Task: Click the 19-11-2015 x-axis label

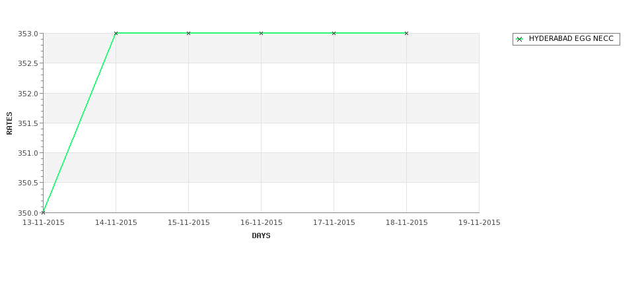Action: point(480,223)
